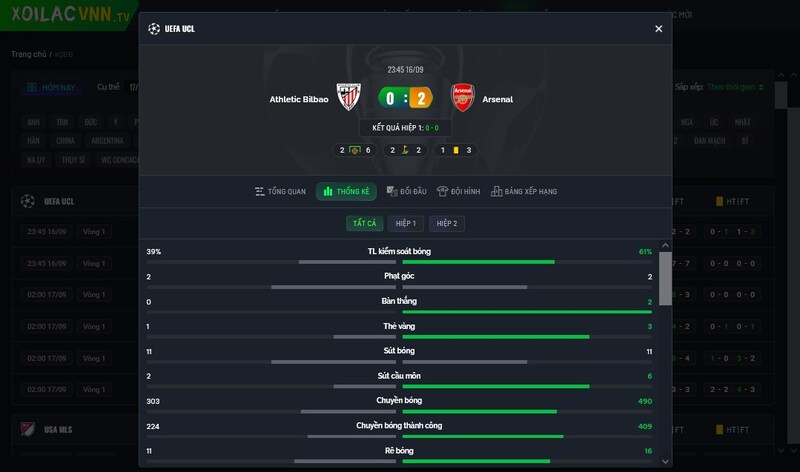
Task: Switch to the Đội hình lineup tab
Action: (458, 191)
